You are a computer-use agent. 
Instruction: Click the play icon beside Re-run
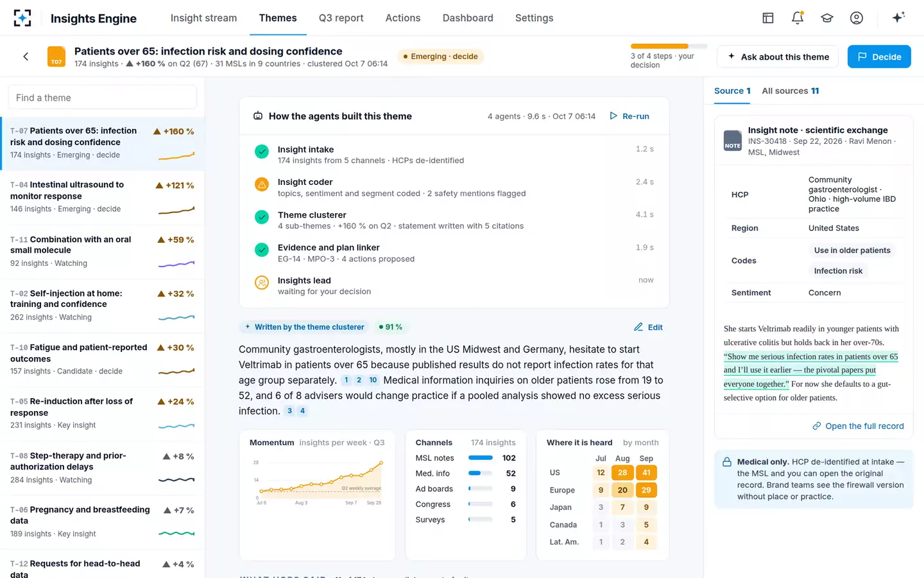click(613, 116)
